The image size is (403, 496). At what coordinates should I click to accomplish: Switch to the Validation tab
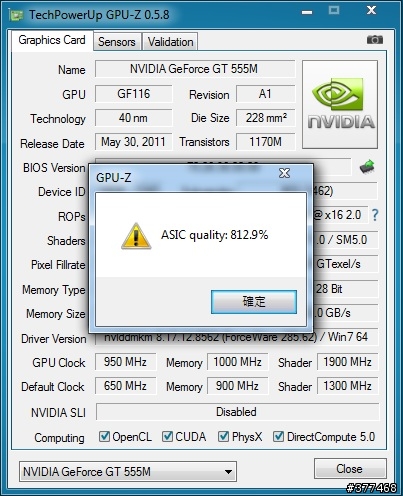(x=170, y=42)
